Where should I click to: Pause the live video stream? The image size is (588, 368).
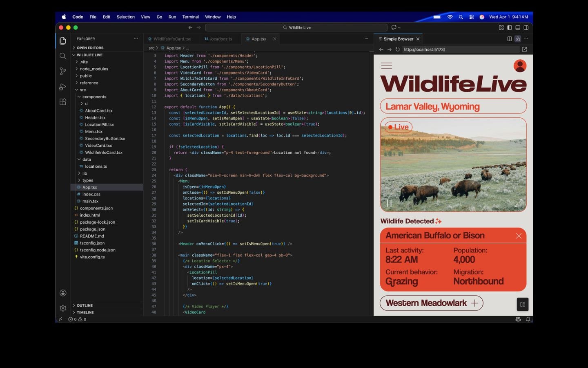coord(388,203)
